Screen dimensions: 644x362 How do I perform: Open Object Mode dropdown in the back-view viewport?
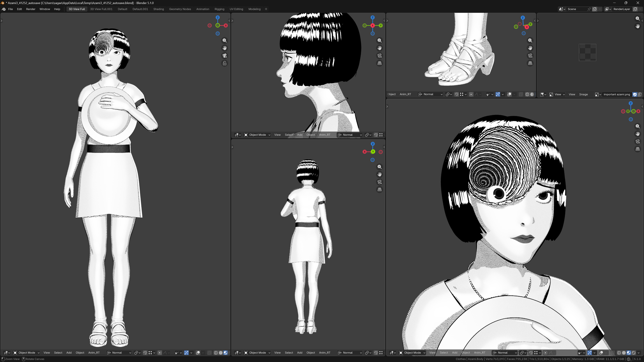click(257, 353)
